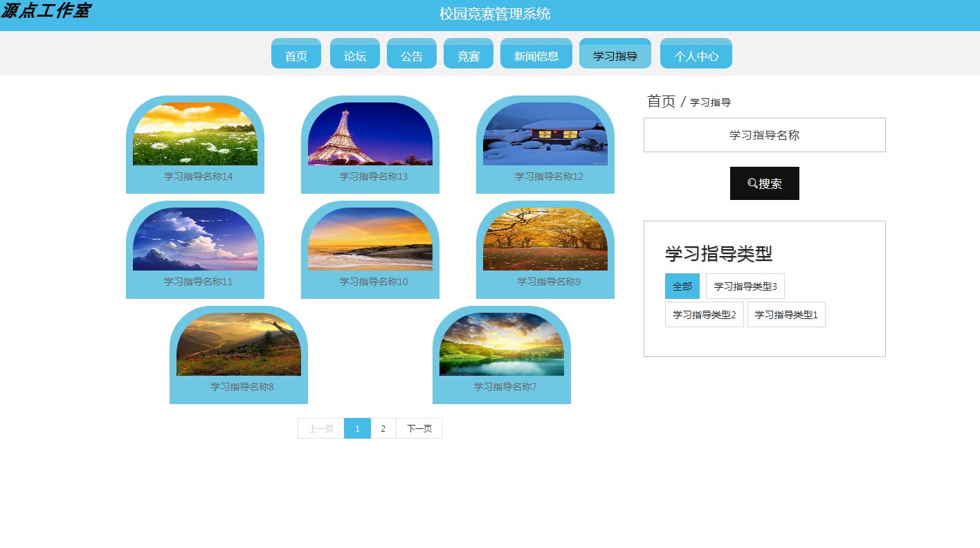Click the label 学习指导名称12
Image resolution: width=980 pixels, height=548 pixels.
point(549,176)
